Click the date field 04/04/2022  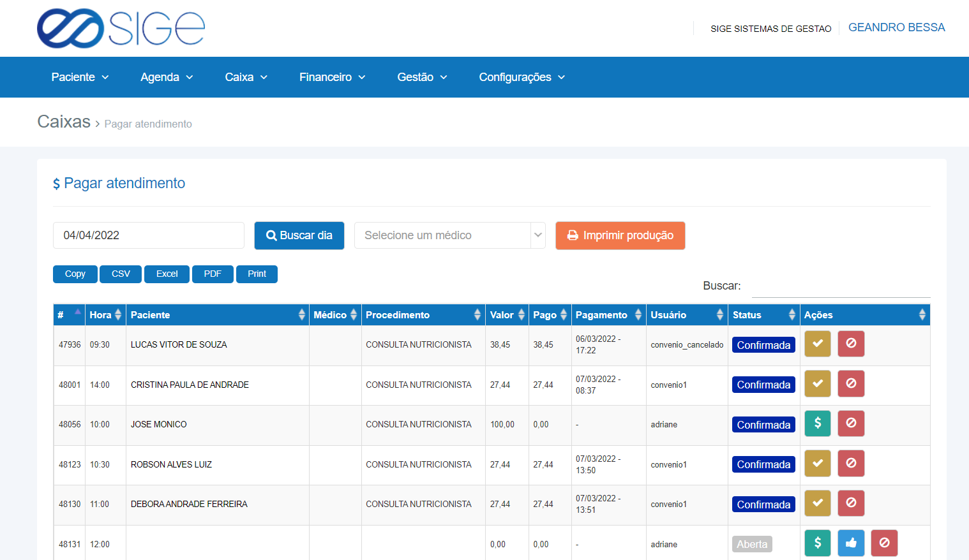point(148,235)
